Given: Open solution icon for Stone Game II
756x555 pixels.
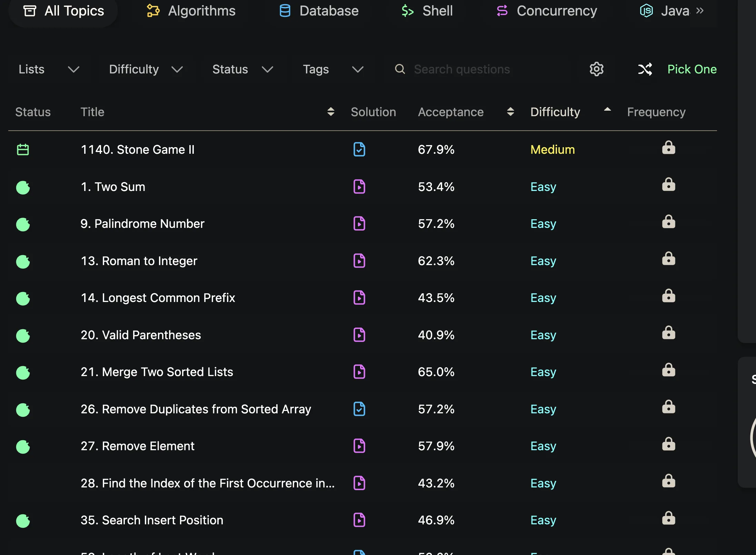Looking at the screenshot, I should [359, 150].
